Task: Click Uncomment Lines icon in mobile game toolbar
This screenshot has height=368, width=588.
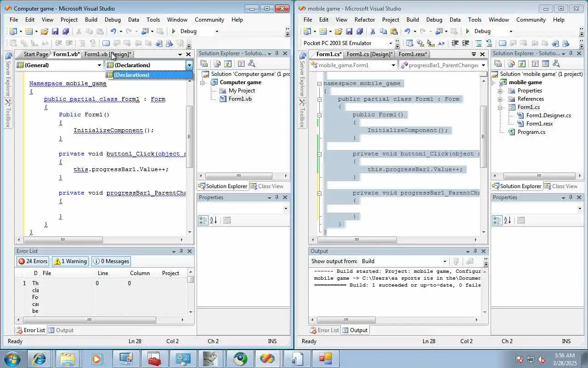Action: tap(489, 43)
